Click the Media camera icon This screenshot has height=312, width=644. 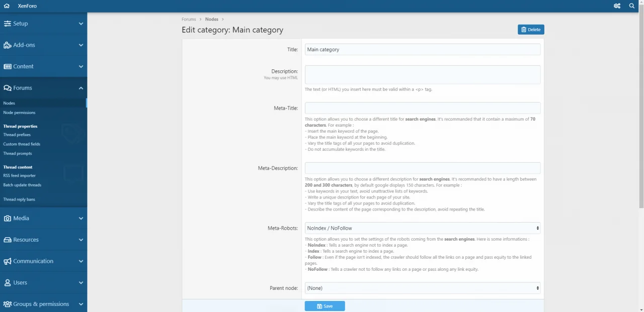click(x=7, y=219)
